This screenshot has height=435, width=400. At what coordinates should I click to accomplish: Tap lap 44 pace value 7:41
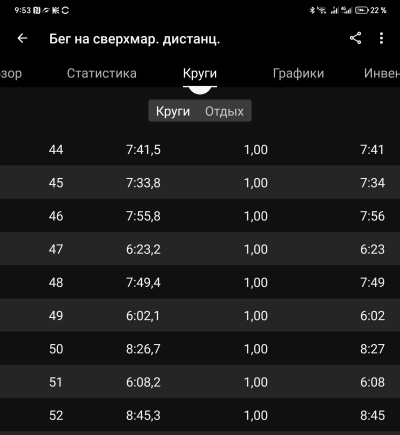point(372,150)
